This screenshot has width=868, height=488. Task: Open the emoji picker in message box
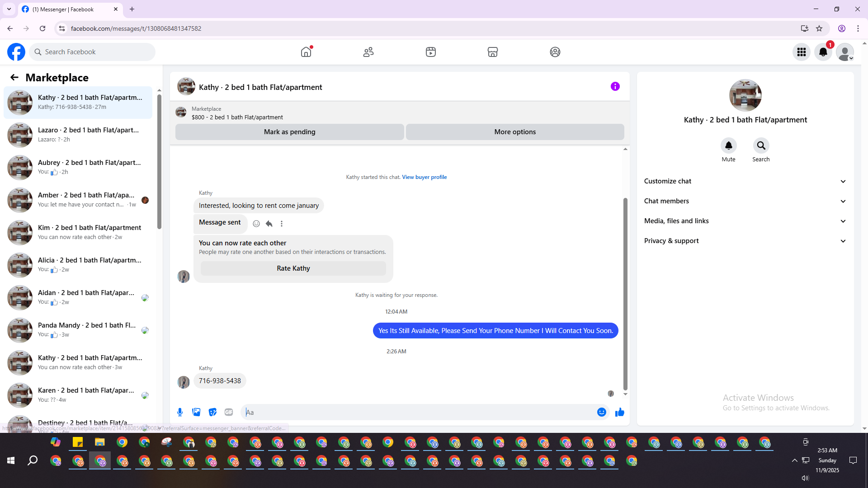[601, 412]
